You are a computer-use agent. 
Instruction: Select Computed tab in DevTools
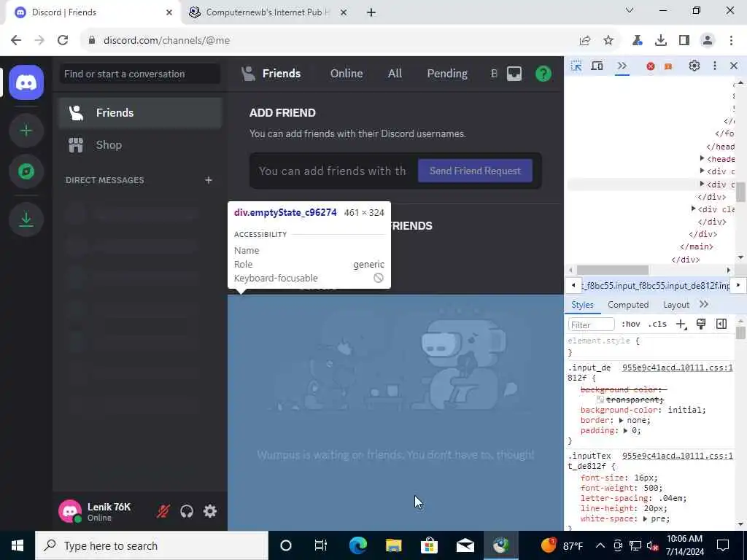click(628, 305)
